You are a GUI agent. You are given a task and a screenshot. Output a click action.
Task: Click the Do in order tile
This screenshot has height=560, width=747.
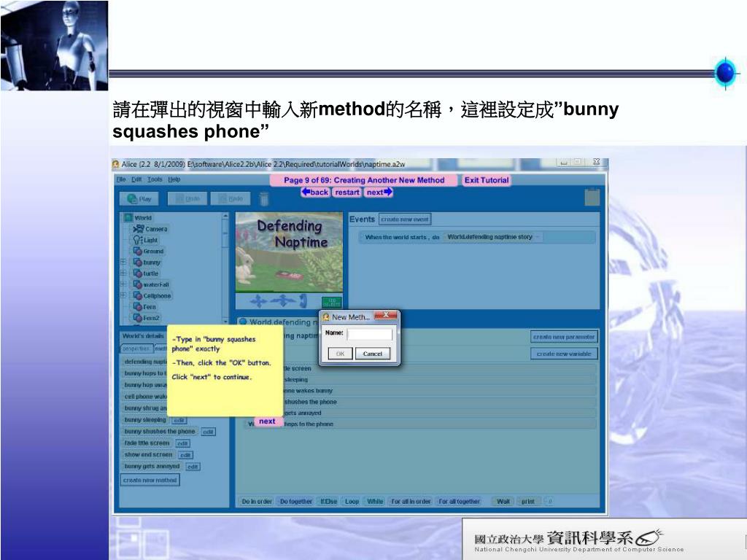257,502
